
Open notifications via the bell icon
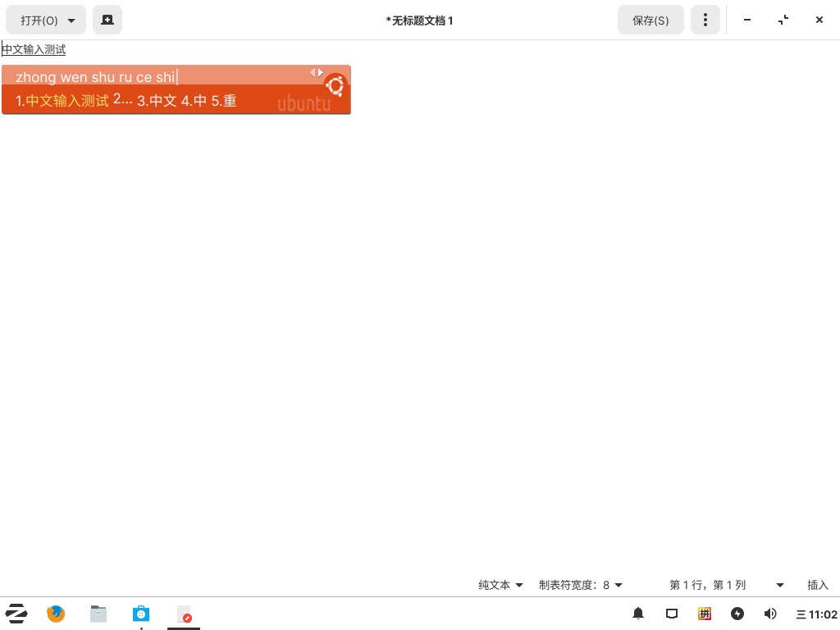coord(638,614)
